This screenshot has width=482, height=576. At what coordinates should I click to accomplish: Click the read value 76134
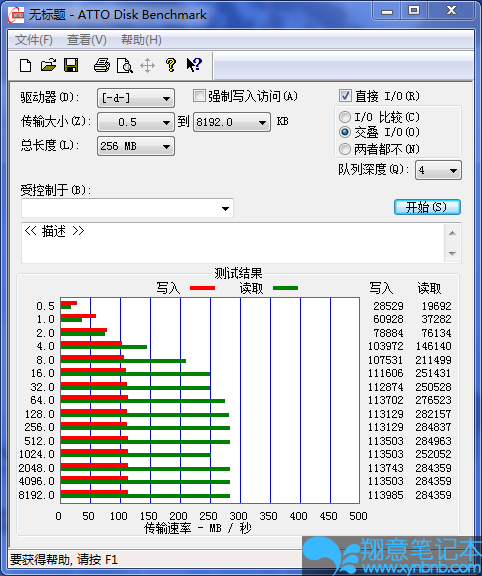point(436,333)
